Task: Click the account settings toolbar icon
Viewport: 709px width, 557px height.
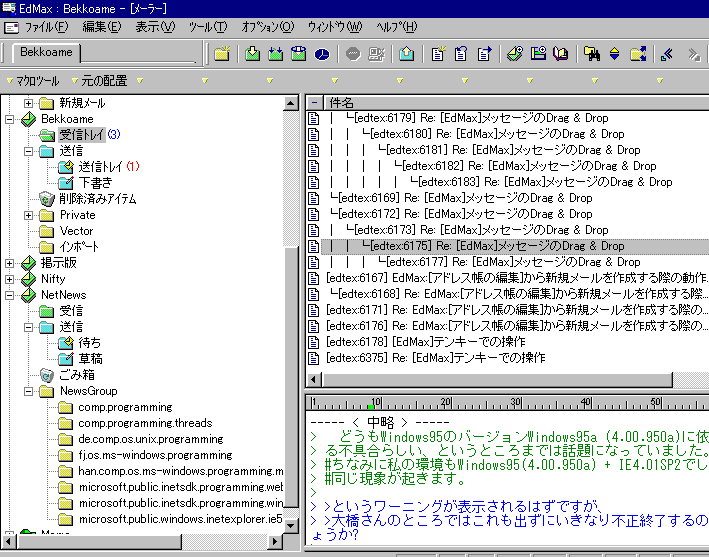Action: pos(515,54)
